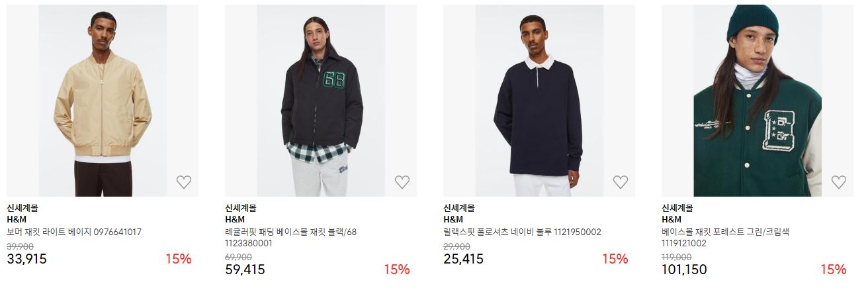868x292 pixels.
Task: Click H&M brand under black baseball jacket
Action: click(x=235, y=220)
